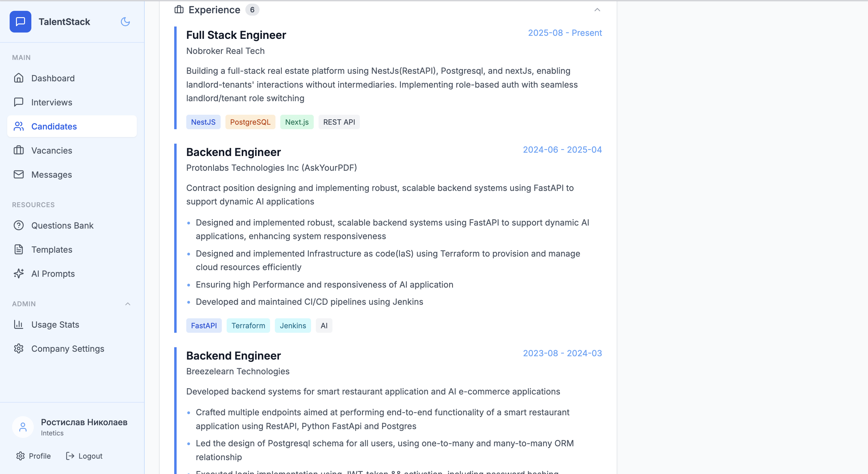Click the TalentStack chat logo icon

20,22
